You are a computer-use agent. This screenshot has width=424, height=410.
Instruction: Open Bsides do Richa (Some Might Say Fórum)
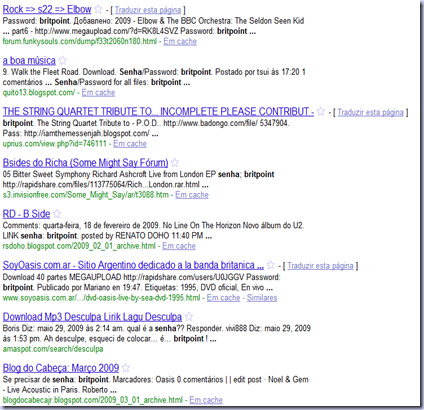tap(85, 163)
